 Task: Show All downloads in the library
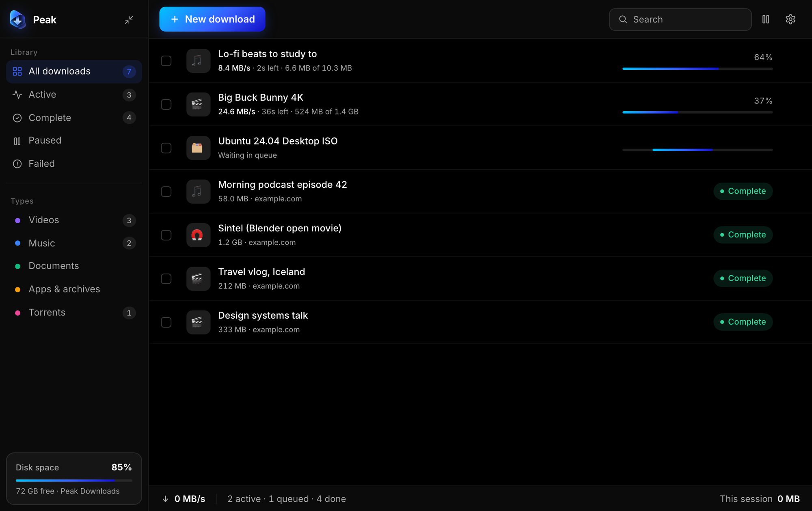coord(74,71)
